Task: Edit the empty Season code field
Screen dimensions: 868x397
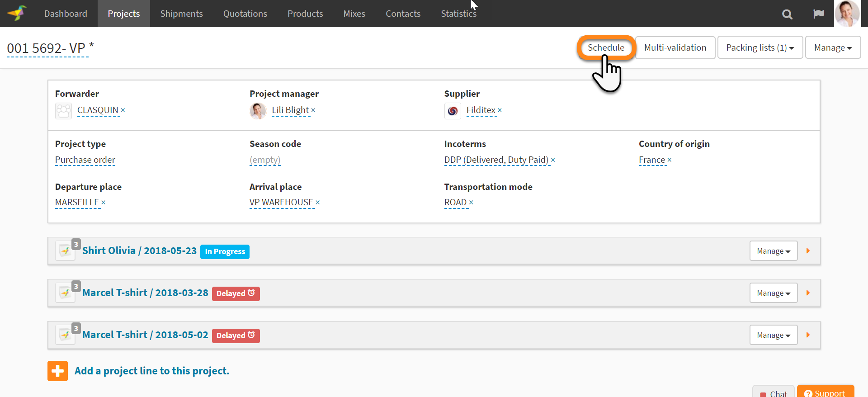Action: point(265,160)
